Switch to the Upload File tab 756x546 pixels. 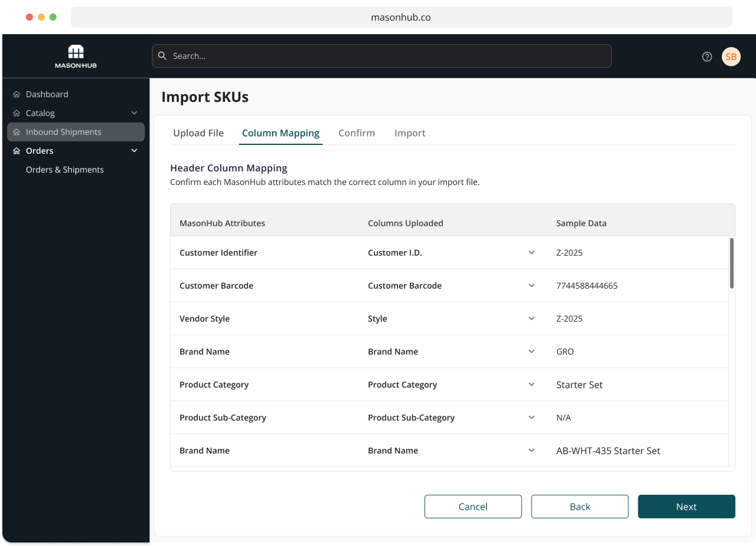click(x=198, y=133)
